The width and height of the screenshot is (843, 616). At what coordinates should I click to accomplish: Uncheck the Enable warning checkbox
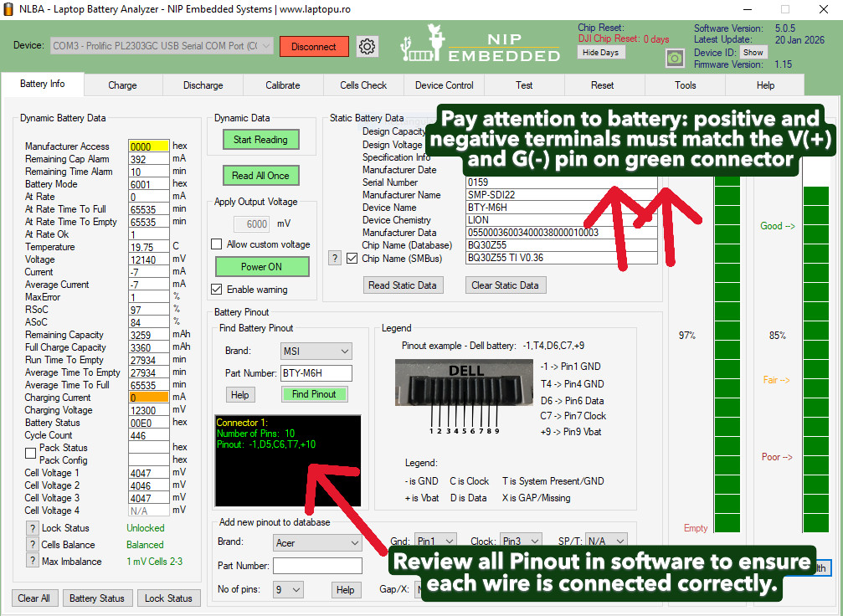(x=217, y=290)
